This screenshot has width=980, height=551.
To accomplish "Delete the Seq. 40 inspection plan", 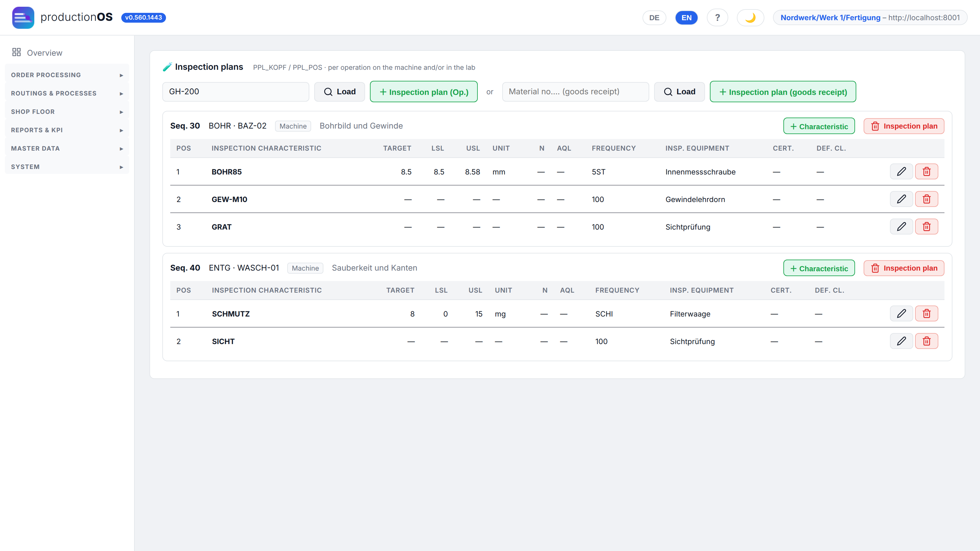I will point(903,268).
